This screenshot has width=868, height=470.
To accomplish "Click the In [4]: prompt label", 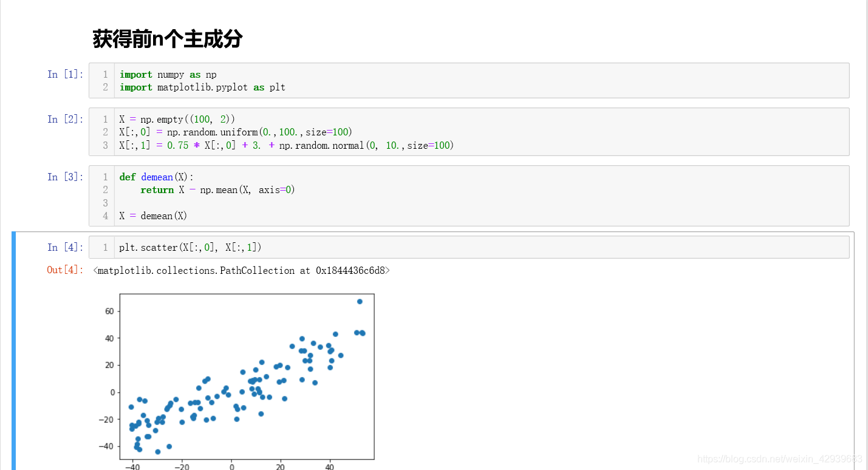I will click(66, 247).
